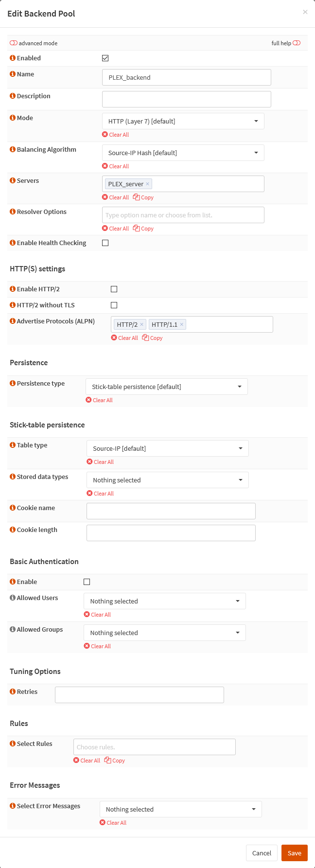
Task: Remove the HTTP/2 tag from ALPN protocols
Action: pos(142,325)
